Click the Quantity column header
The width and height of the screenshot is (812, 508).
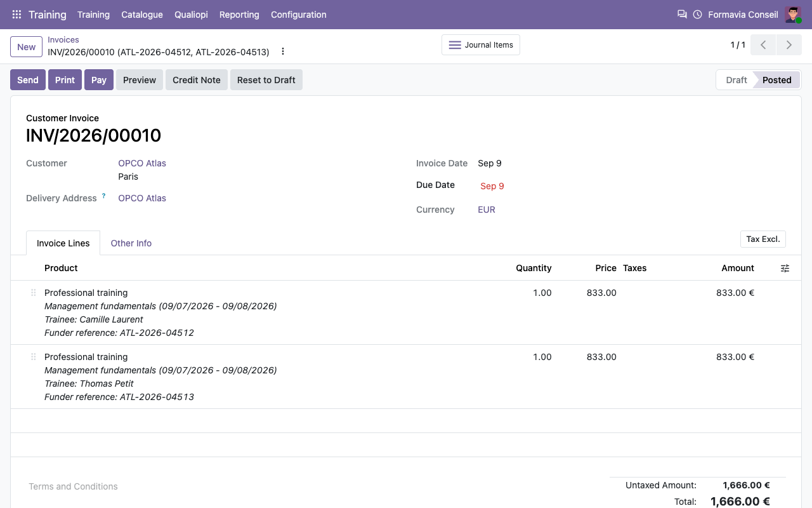click(x=534, y=268)
